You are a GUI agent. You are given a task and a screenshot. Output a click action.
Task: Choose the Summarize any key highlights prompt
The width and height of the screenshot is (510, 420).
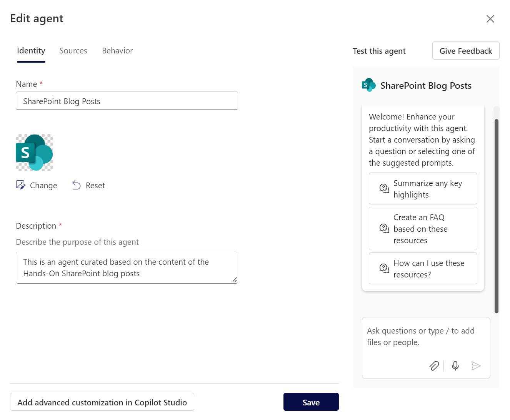point(423,189)
